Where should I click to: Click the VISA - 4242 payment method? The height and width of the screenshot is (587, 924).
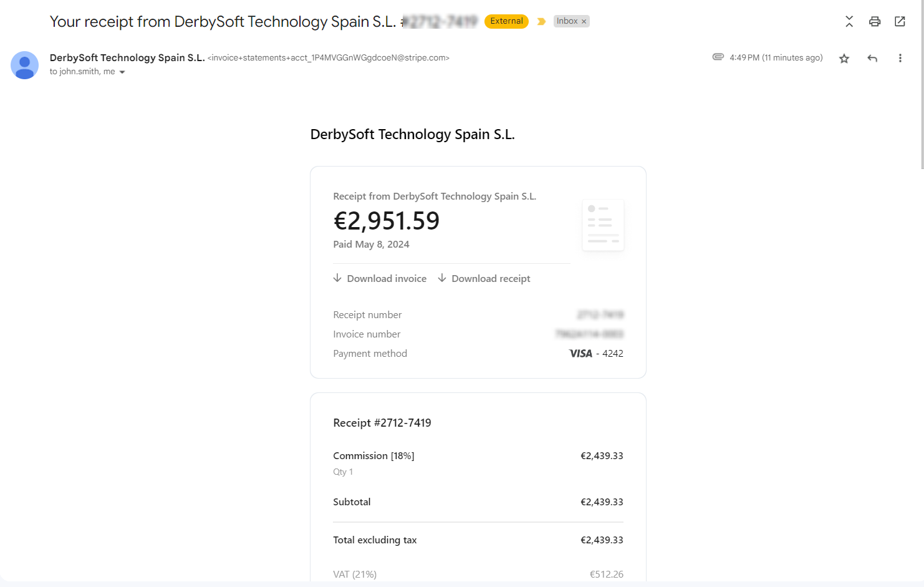pyautogui.click(x=596, y=354)
